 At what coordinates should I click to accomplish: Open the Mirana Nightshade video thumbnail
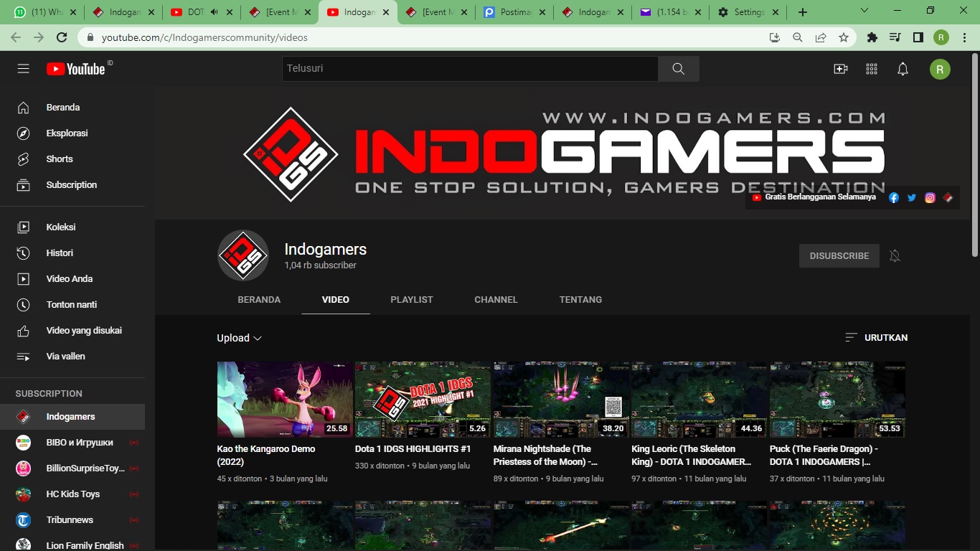(x=561, y=400)
